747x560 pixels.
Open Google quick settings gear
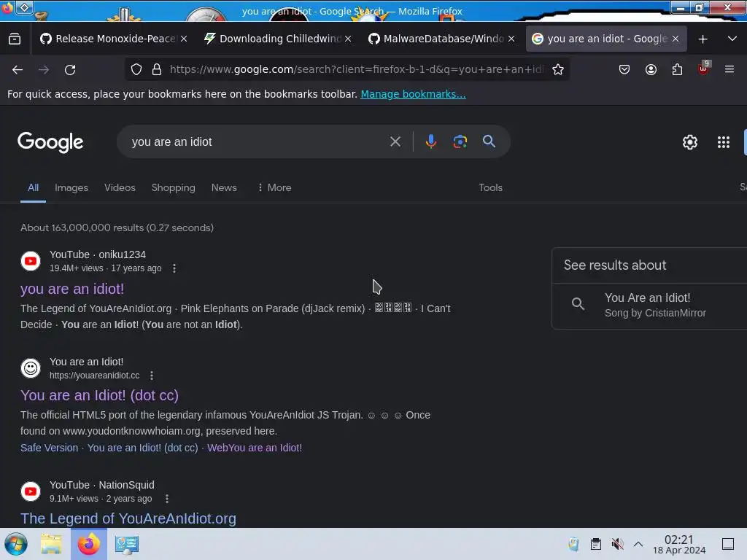point(690,142)
